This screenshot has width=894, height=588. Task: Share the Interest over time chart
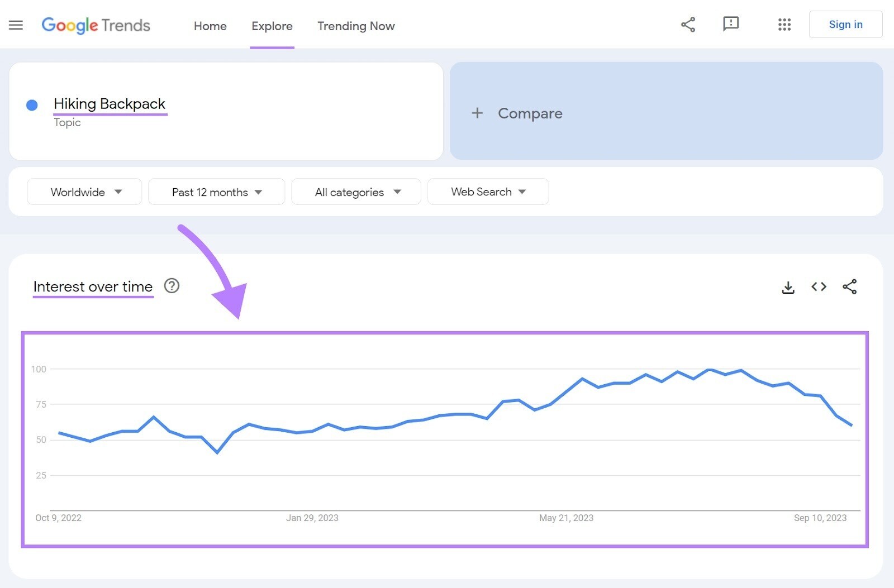(x=850, y=286)
